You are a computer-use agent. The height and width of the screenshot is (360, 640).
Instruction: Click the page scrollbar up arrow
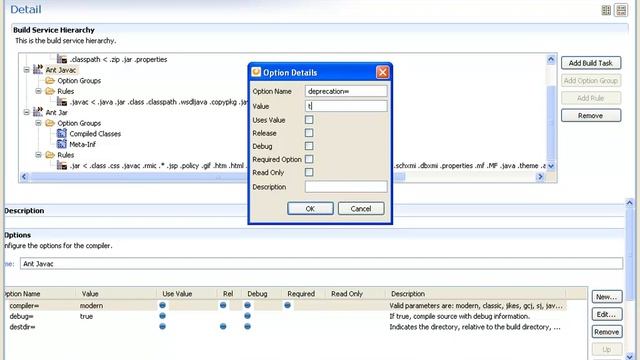[630, 202]
